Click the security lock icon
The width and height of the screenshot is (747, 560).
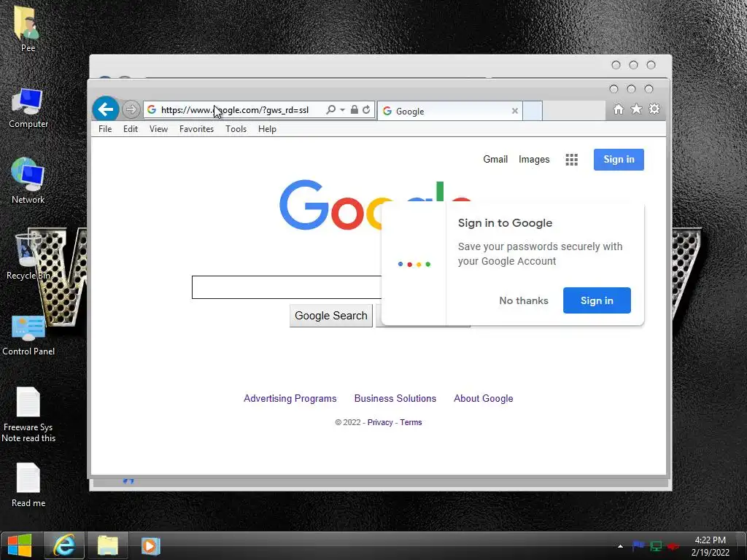tap(354, 110)
